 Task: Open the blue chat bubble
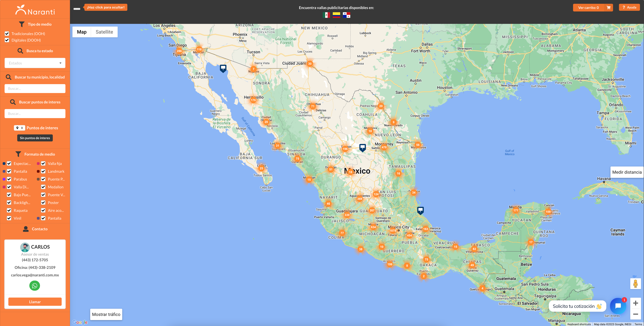[618, 306]
